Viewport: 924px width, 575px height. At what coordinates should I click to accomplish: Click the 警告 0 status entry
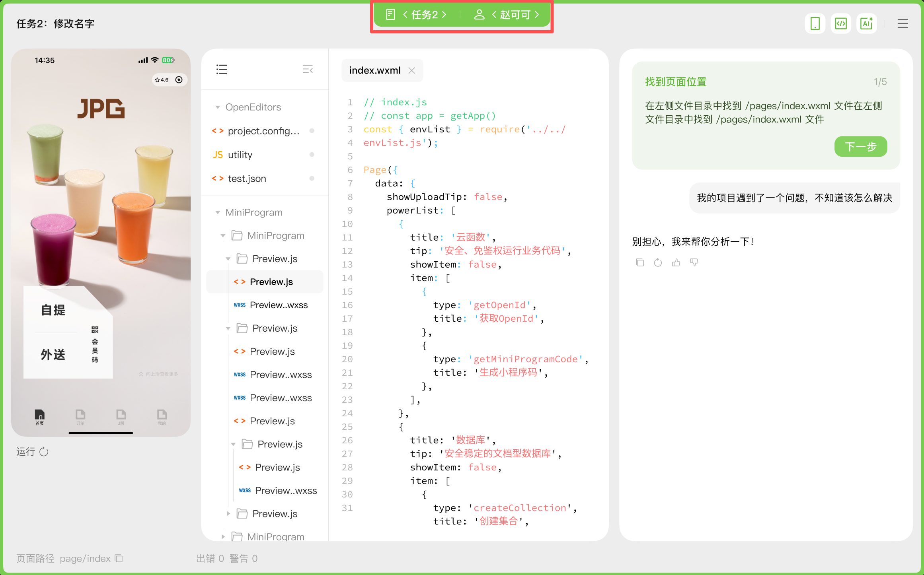(244, 559)
